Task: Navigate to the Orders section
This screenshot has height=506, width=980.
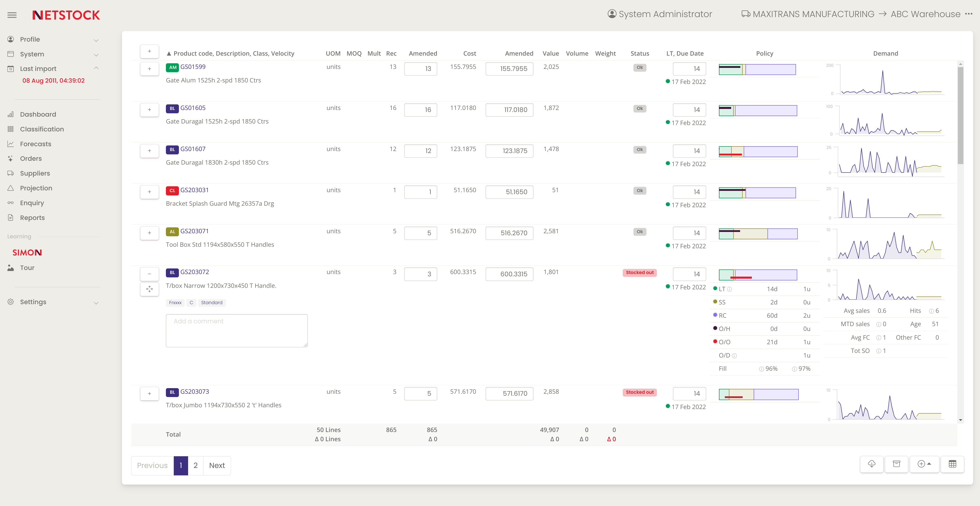Action: point(32,158)
